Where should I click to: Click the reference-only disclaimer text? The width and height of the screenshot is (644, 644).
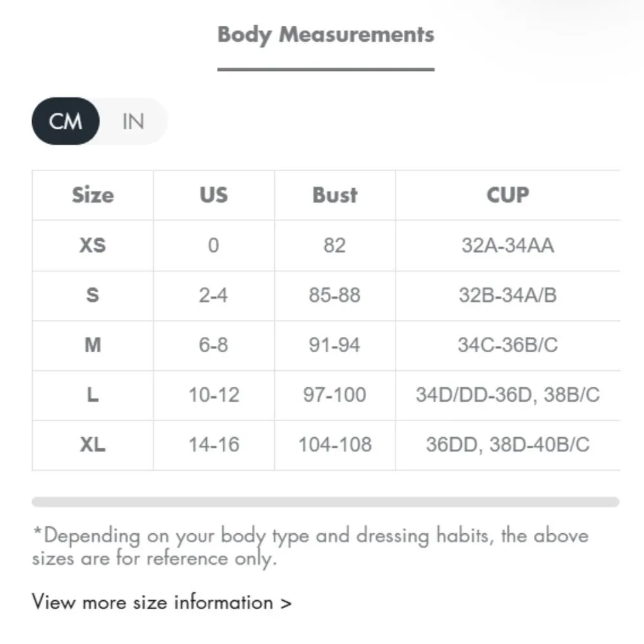(x=310, y=547)
